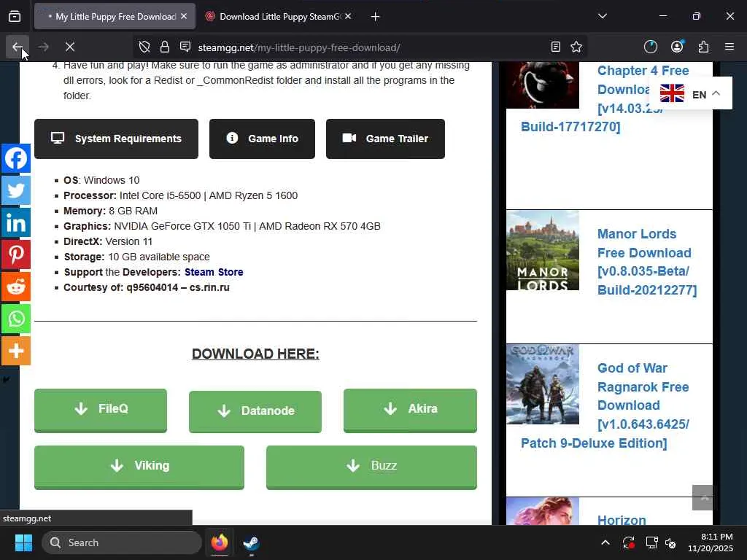
Task: Close Download Little Puppy SteamGG tab
Action: coord(348,16)
